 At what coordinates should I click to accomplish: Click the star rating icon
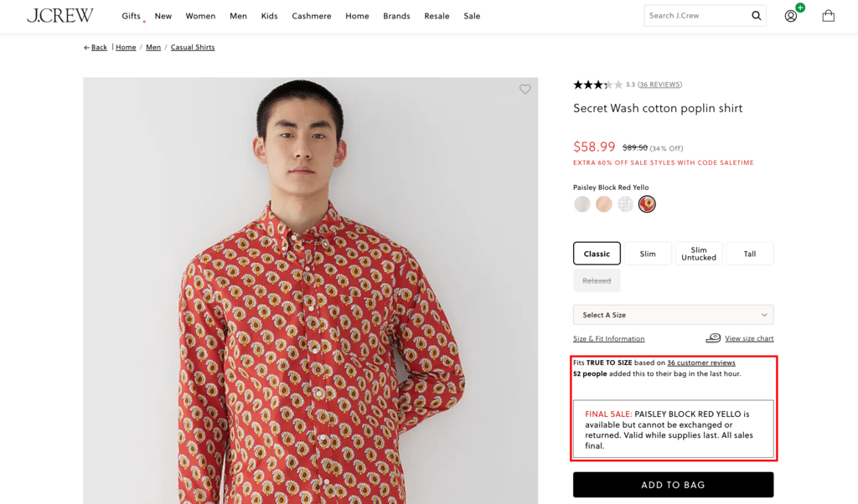click(x=598, y=84)
